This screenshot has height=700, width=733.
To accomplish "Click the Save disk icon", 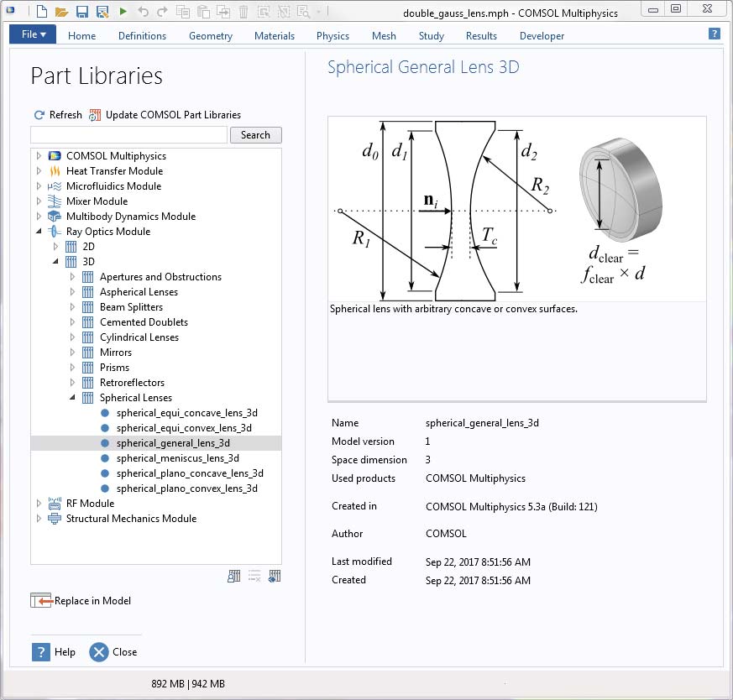I will (82, 12).
